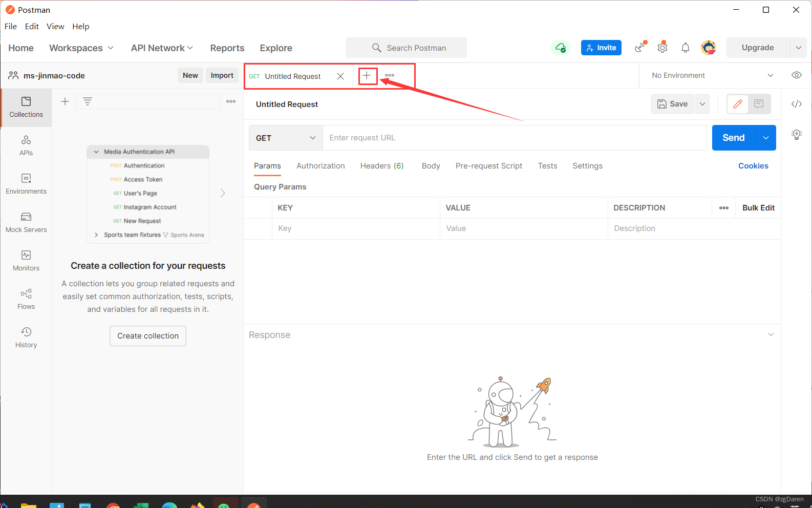This screenshot has height=508, width=812.
Task: Open the Workspaces dropdown
Action: click(x=81, y=48)
